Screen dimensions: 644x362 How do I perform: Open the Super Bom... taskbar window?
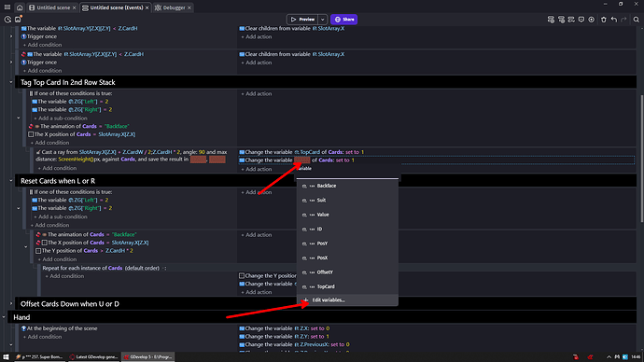point(38,357)
